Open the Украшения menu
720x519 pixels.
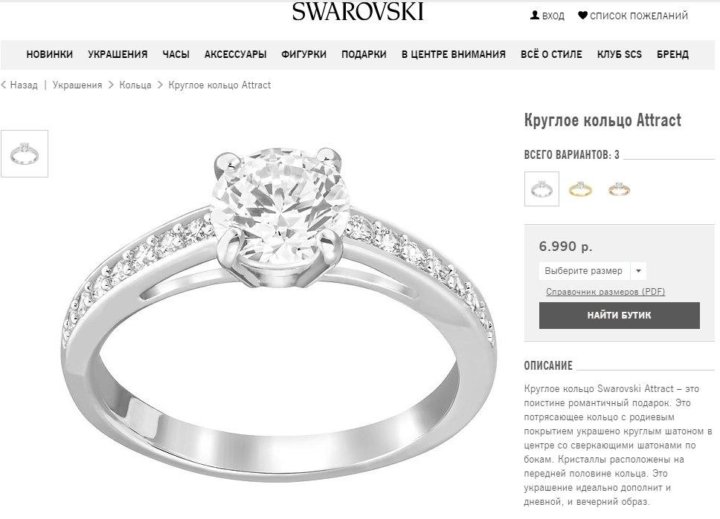tap(118, 54)
